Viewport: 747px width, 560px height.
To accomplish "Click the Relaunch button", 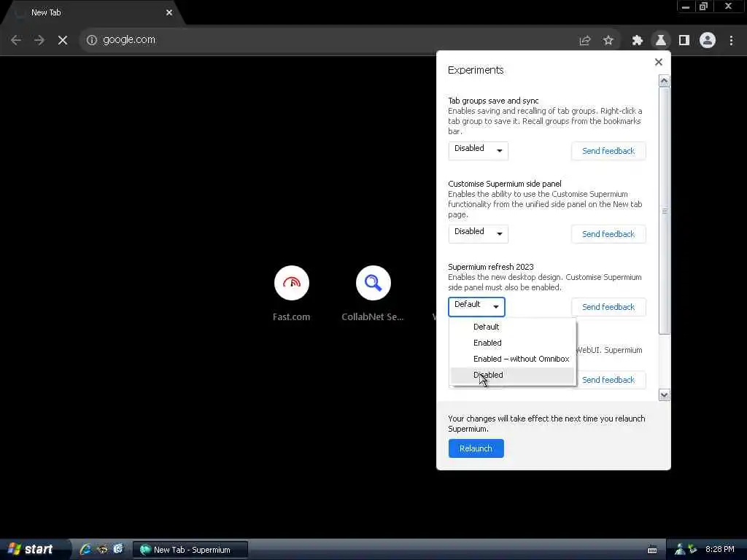I will coord(476,448).
